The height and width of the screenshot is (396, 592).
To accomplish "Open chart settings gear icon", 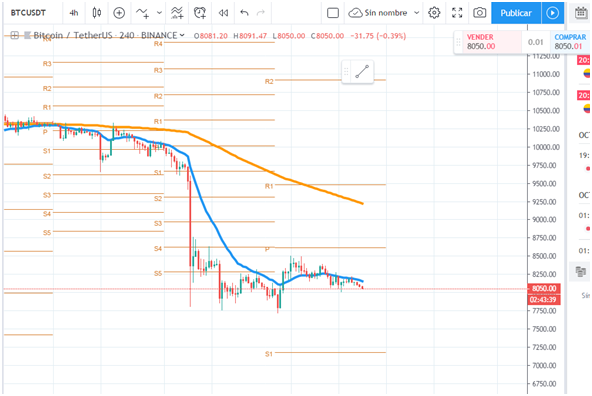I will 434,13.
